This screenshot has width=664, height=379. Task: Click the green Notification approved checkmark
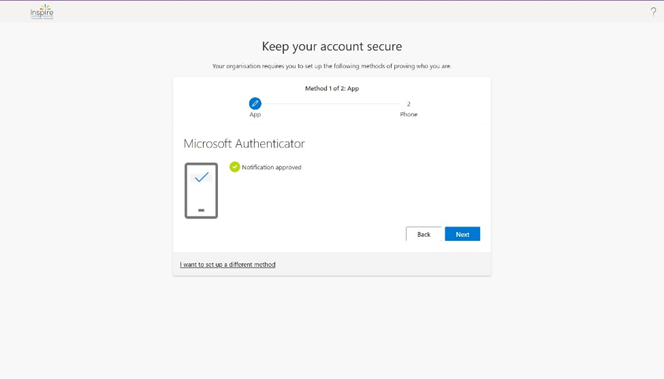[x=235, y=167]
